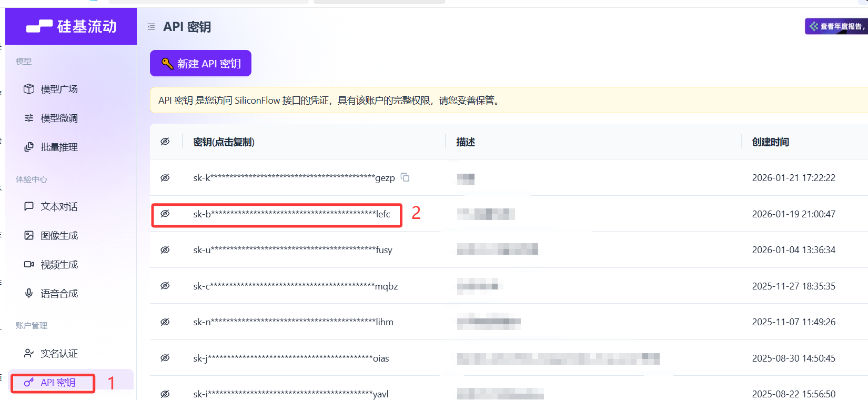Click the 密钥(点击复制) column header
Viewport: 868px width, 400px height.
coord(224,142)
